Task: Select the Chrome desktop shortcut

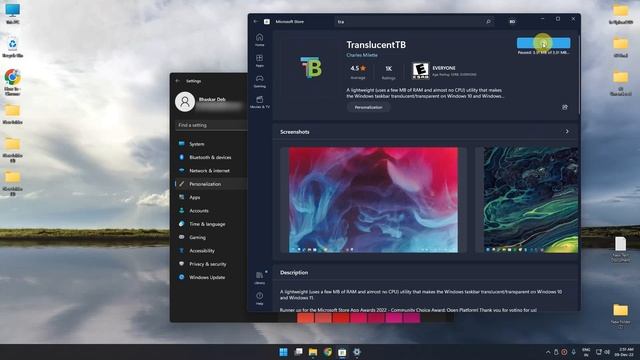Action: [13, 82]
